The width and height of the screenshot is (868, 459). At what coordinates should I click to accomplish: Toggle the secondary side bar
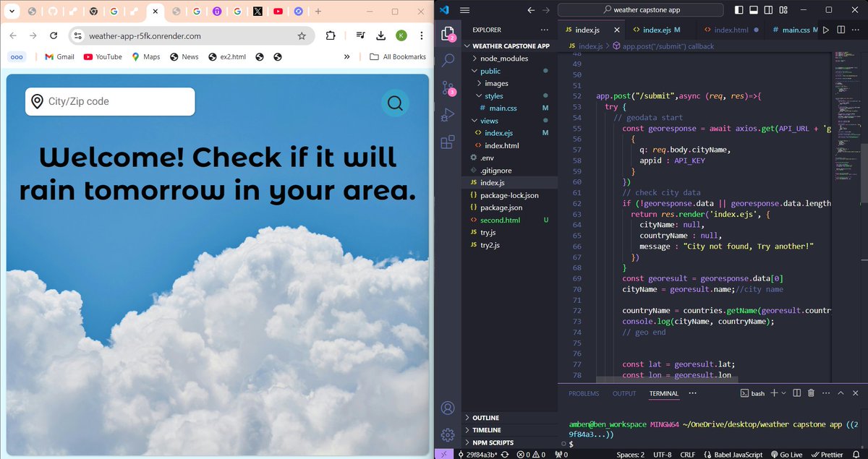(x=767, y=10)
